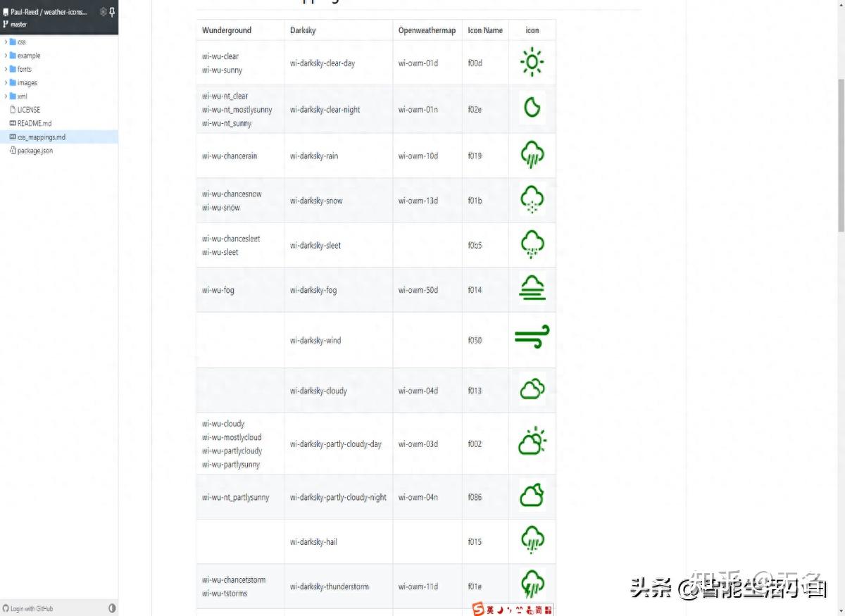
Task: Pin the Octotree sidebar
Action: (x=112, y=11)
